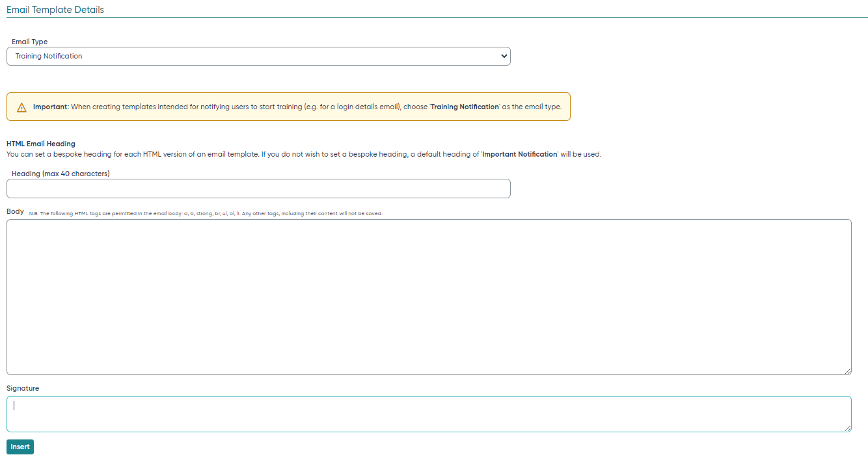Open the Email Type dropdown

tap(258, 56)
